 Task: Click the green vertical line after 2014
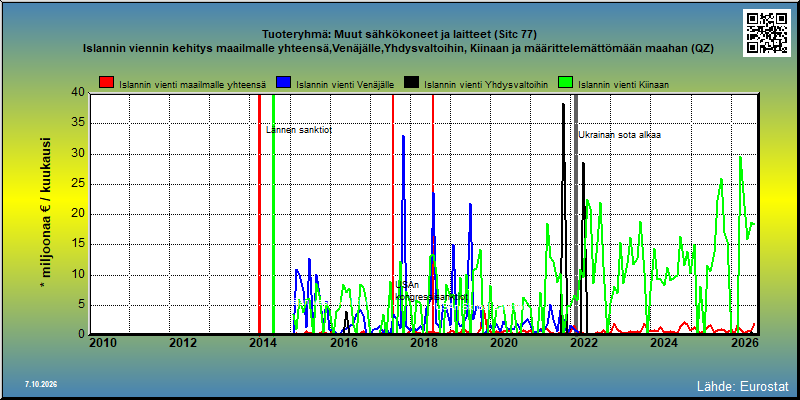click(273, 213)
